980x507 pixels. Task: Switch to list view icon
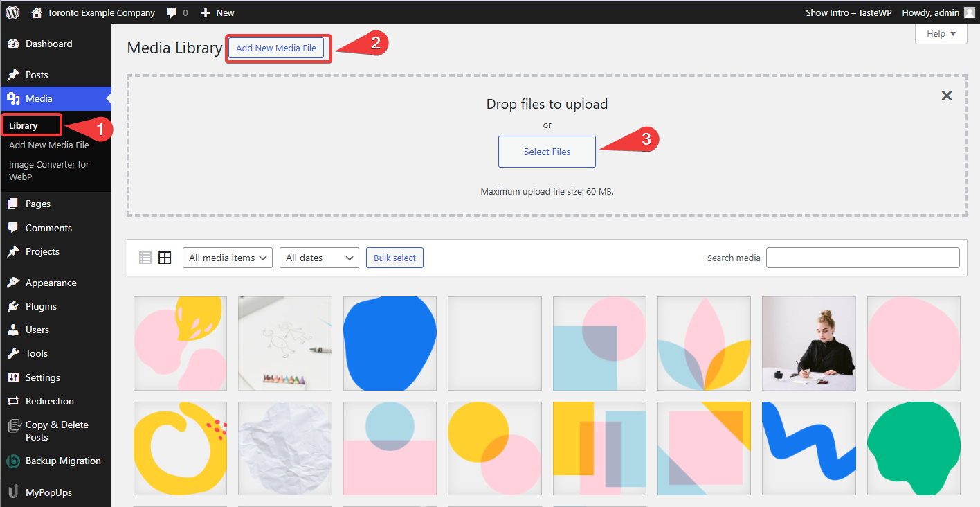coord(145,258)
